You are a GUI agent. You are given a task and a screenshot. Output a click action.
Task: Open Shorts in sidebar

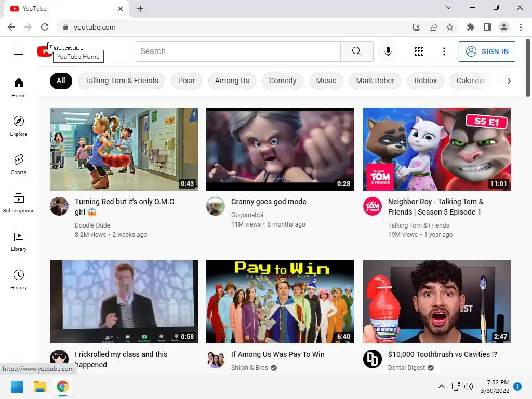[19, 164]
